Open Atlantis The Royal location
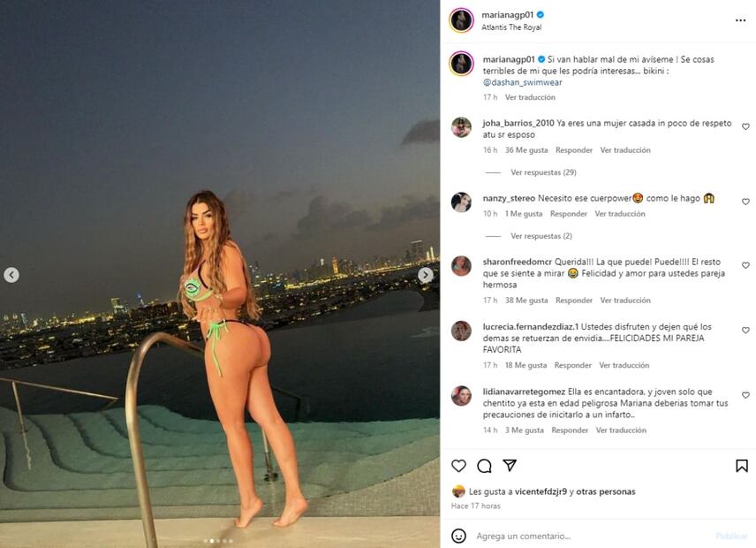This screenshot has height=548, width=756. (x=511, y=27)
